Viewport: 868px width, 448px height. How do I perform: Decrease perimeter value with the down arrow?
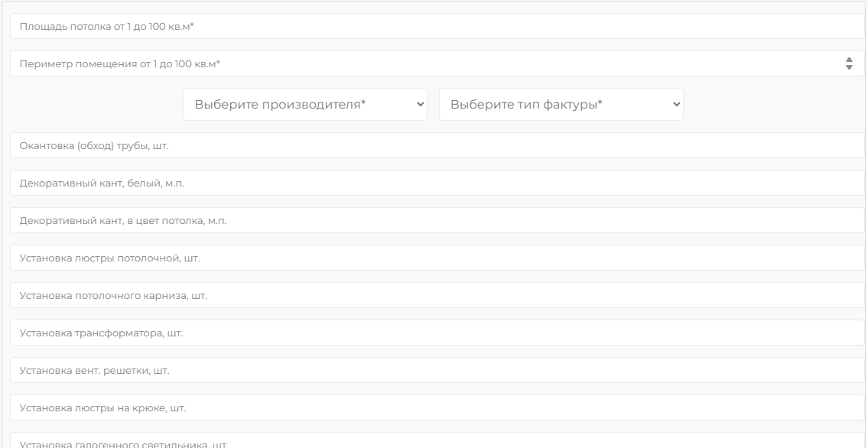[849, 67]
